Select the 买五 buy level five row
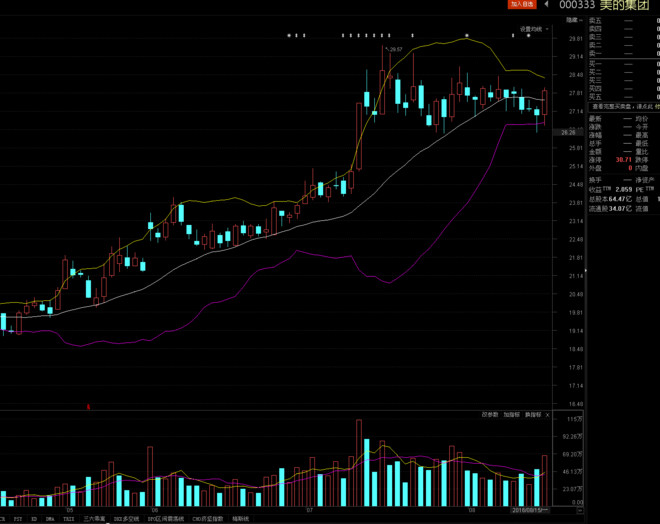The width and height of the screenshot is (660, 524). tap(623, 97)
